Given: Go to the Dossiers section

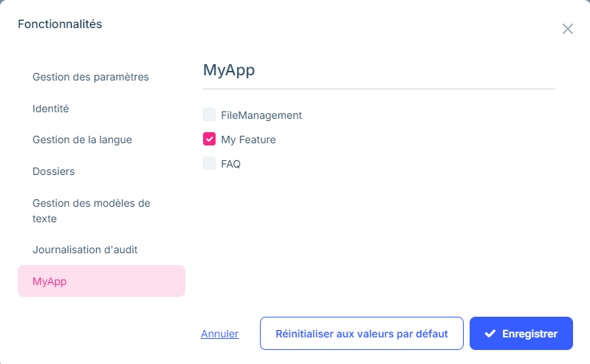Looking at the screenshot, I should [54, 171].
